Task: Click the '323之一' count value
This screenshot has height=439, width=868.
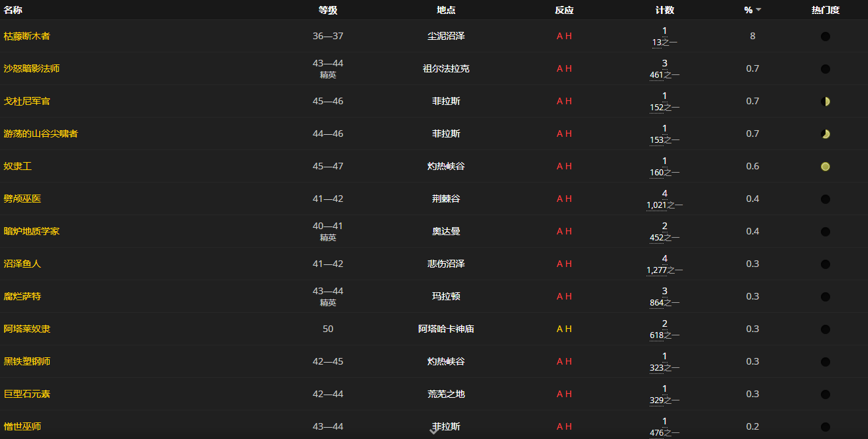Action: [x=665, y=368]
